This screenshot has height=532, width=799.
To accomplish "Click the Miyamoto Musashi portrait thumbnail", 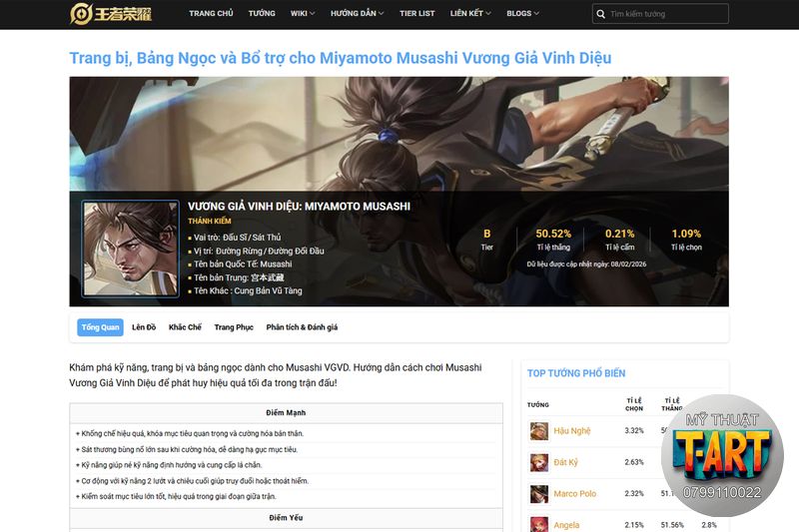I will [131, 249].
